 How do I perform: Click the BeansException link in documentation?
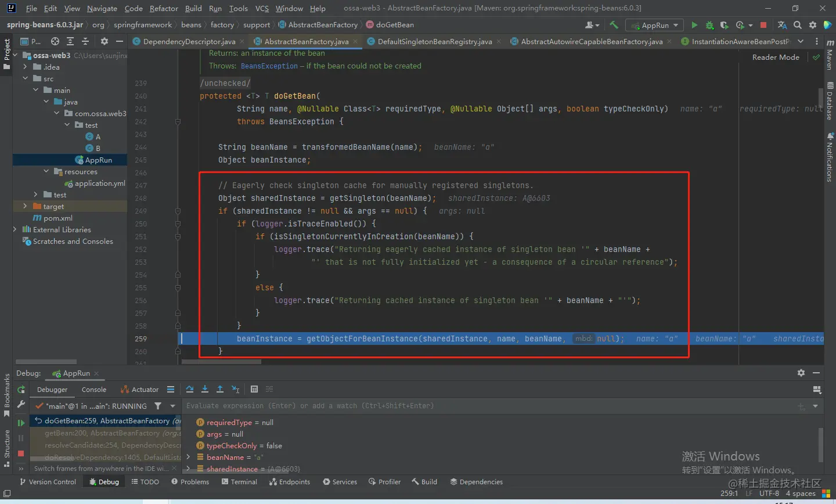click(x=269, y=66)
